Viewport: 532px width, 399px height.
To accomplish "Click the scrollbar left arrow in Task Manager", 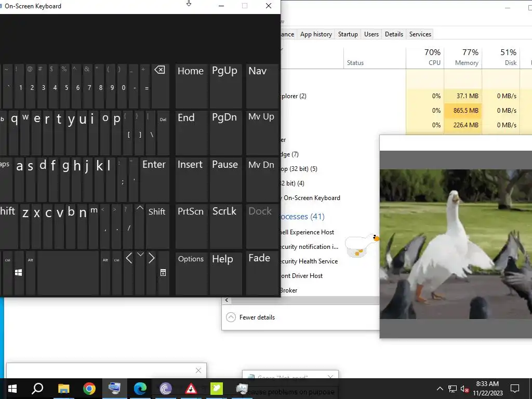I will (227, 300).
